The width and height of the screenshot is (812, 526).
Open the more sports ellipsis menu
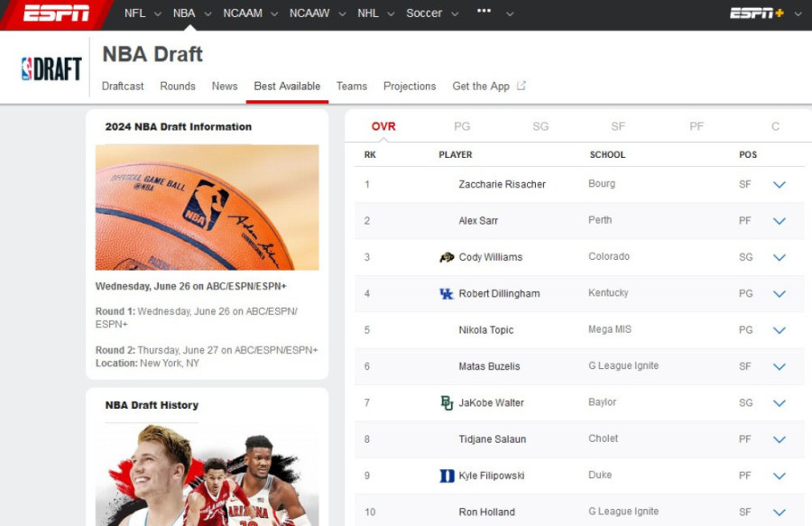(x=484, y=13)
